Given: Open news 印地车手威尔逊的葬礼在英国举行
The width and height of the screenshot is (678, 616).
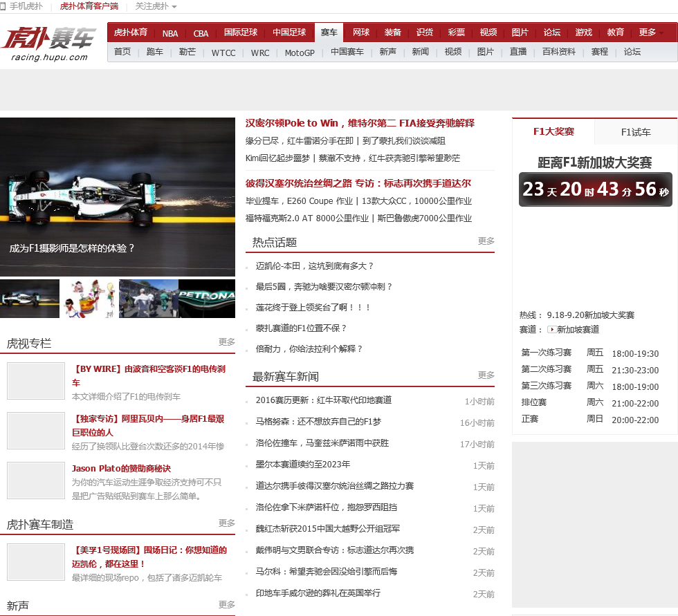Looking at the screenshot, I should click(318, 593).
